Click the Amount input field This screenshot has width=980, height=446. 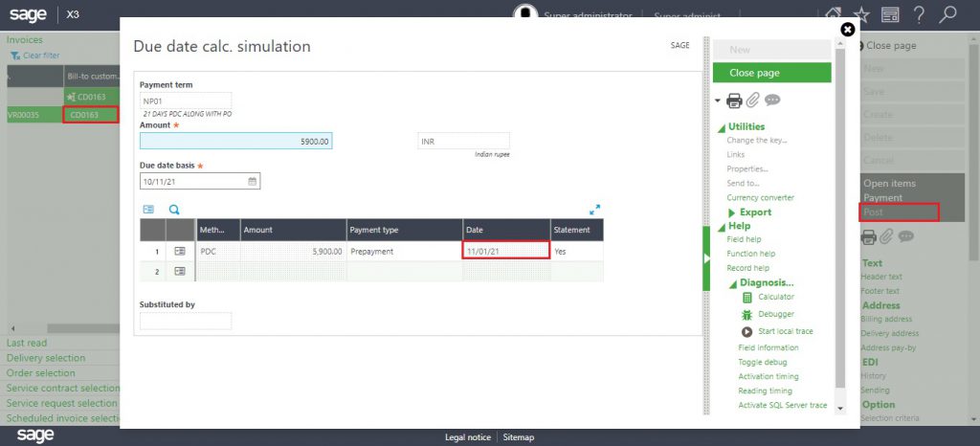[x=235, y=141]
